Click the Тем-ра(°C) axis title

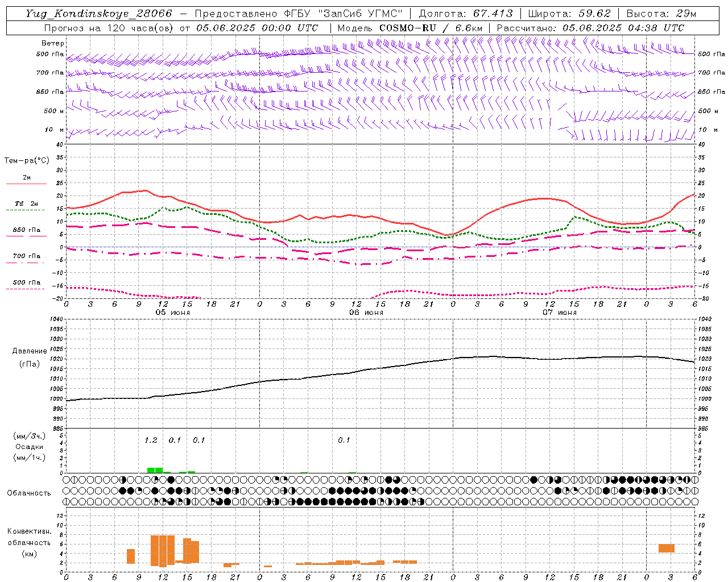tap(27, 161)
